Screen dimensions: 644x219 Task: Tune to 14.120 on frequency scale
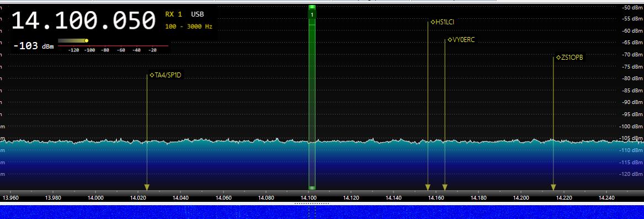point(351,198)
